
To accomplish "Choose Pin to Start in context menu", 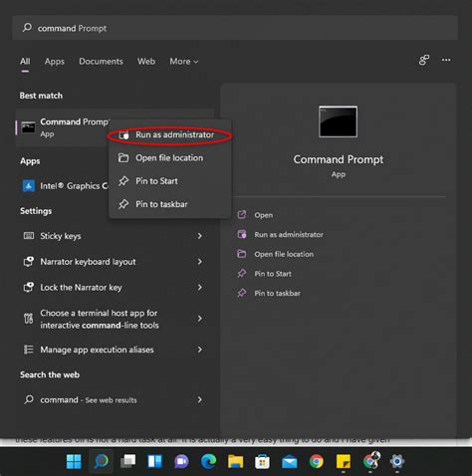I will (x=170, y=181).
